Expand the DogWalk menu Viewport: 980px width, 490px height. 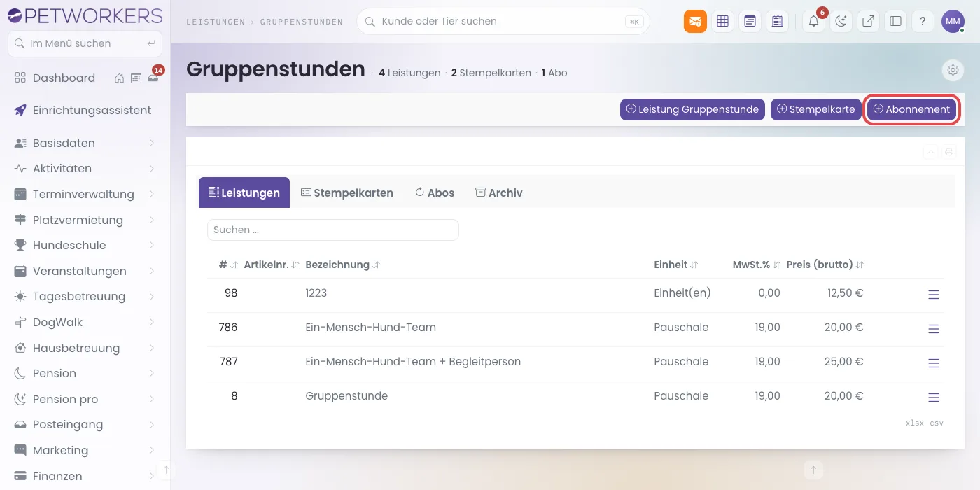tap(85, 323)
